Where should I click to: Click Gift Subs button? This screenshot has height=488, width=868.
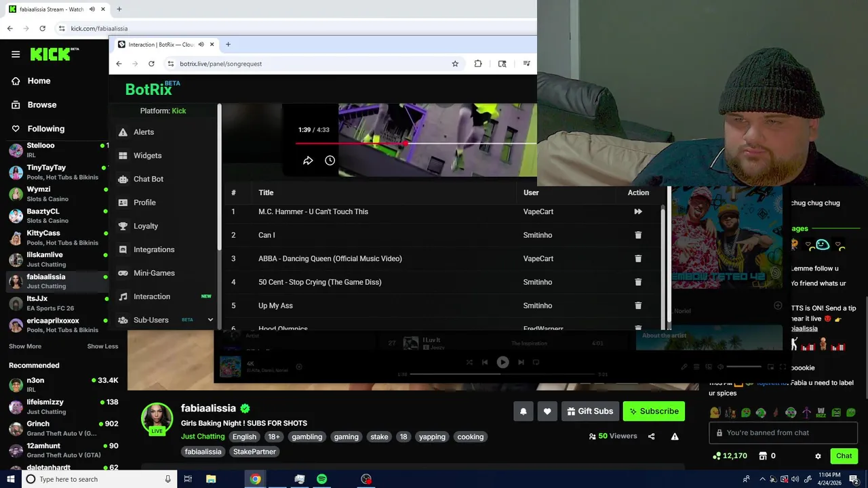click(590, 411)
